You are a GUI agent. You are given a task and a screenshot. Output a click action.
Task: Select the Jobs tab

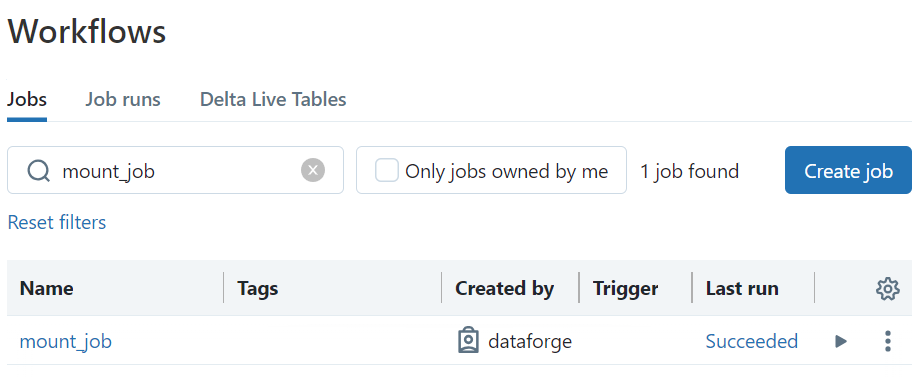tap(27, 99)
